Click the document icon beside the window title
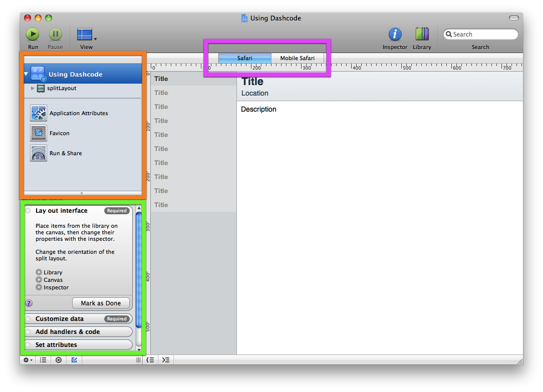Image resolution: width=543 pixels, height=392 pixels. coord(244,18)
